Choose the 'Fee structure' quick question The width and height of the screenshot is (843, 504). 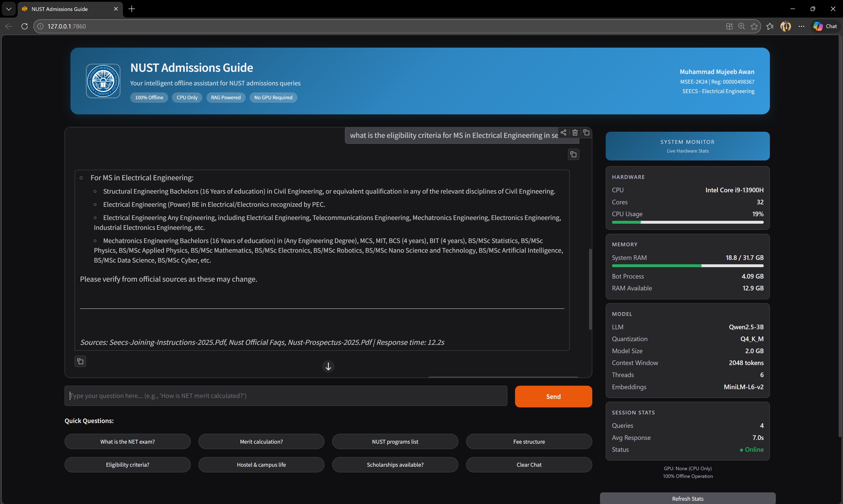(x=529, y=441)
